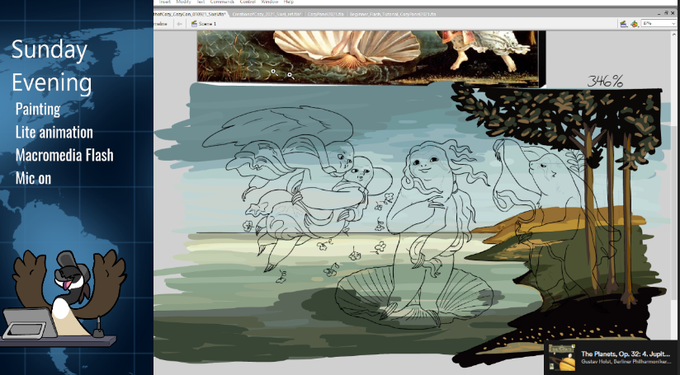680x375 pixels.
Task: Open the Control menu
Action: coord(248,2)
